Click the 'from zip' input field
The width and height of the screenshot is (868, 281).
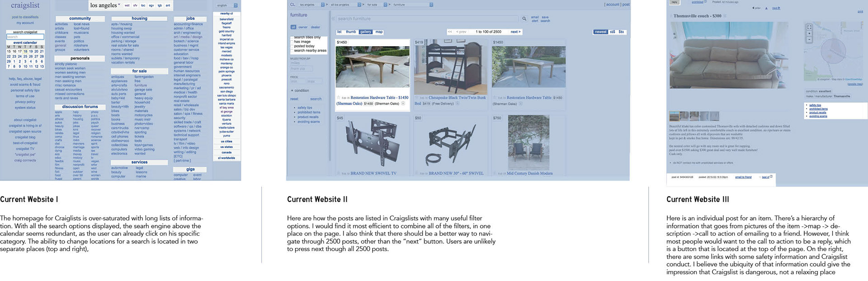click(301, 69)
